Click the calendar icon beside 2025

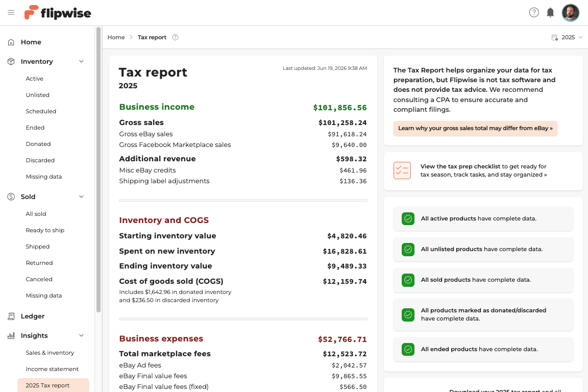tap(555, 37)
